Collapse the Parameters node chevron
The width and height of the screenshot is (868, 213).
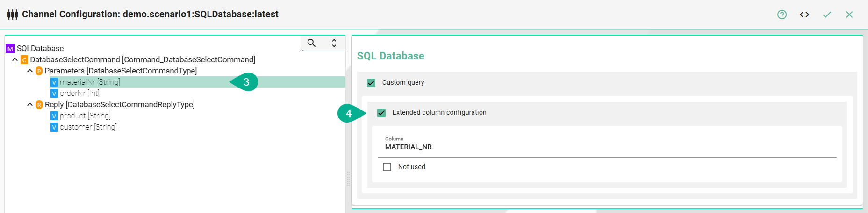tap(30, 71)
